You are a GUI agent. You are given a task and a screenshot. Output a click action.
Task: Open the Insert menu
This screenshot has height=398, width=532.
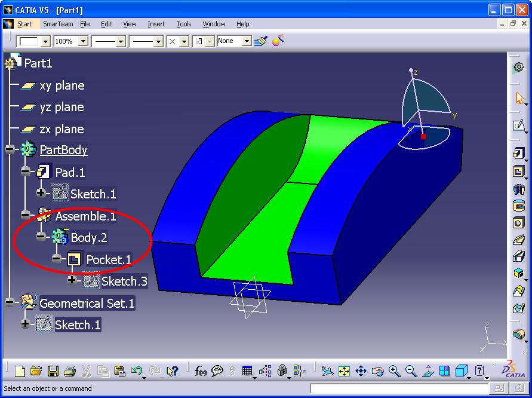pos(156,24)
